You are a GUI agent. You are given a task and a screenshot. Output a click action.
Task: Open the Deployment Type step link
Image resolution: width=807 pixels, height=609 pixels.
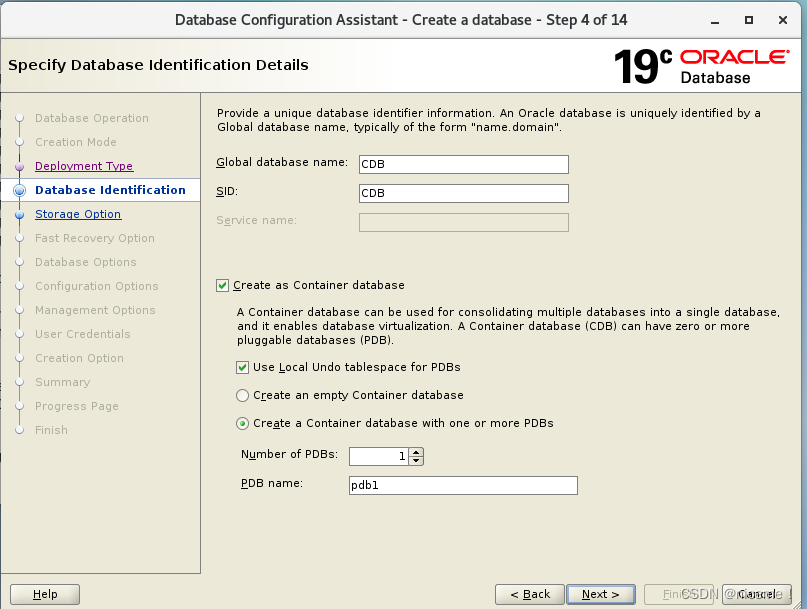pos(84,166)
